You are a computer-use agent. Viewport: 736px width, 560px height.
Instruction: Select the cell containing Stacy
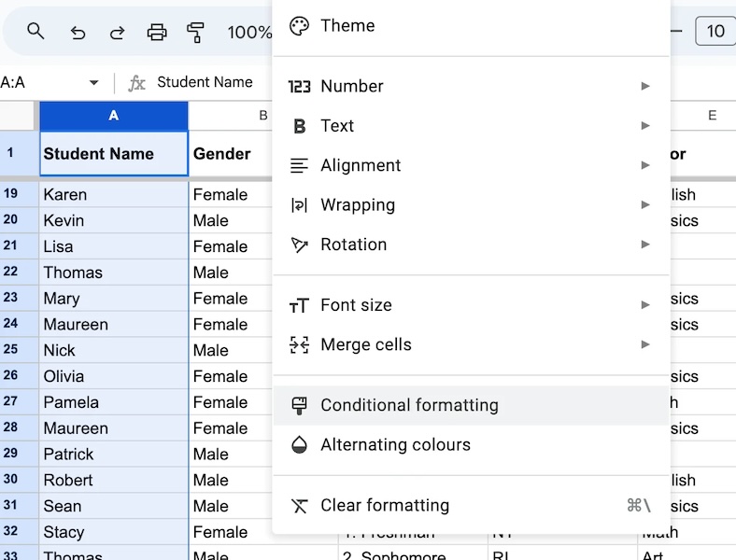coord(114,532)
